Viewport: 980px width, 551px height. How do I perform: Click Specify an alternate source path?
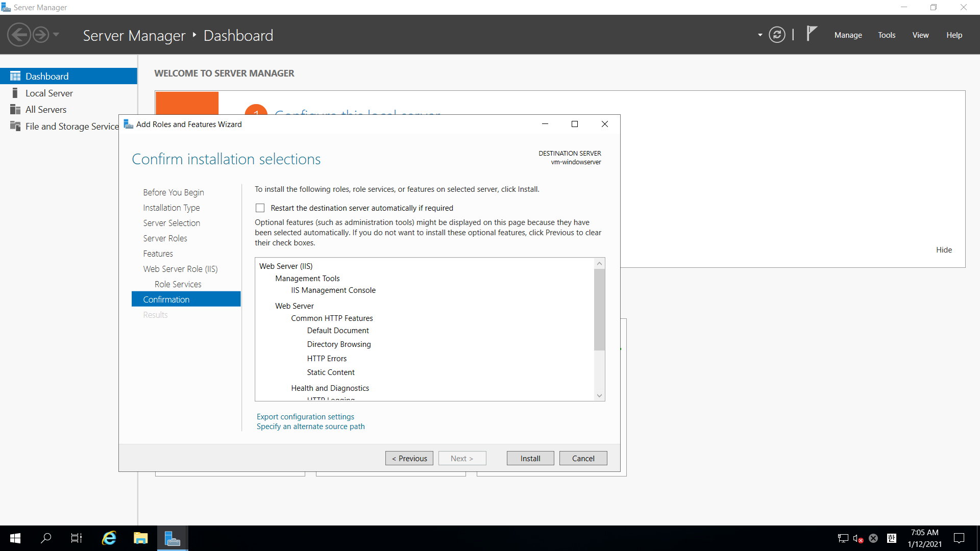[310, 427]
